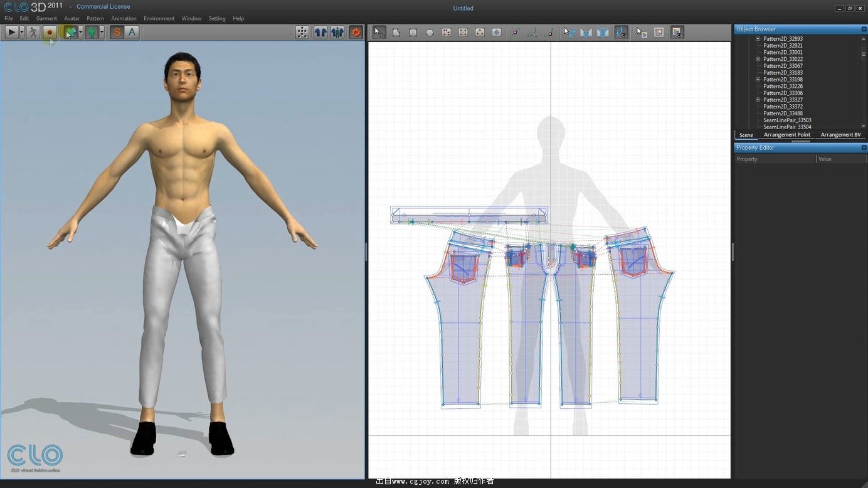Screen dimensions: 868x488
Task: Select the rectangle pattern creation tool
Action: [x=413, y=32]
